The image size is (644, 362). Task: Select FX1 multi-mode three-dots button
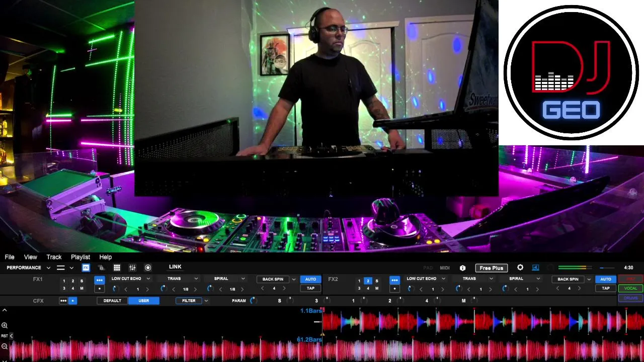100,280
